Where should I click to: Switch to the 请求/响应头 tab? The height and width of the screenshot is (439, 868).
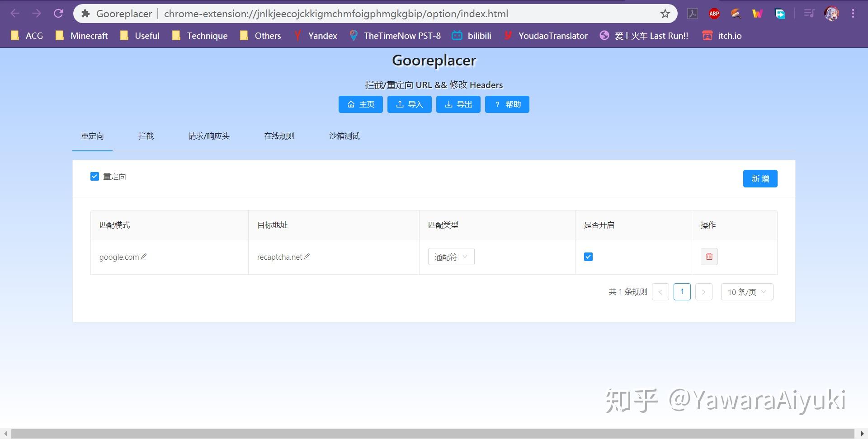(209, 136)
